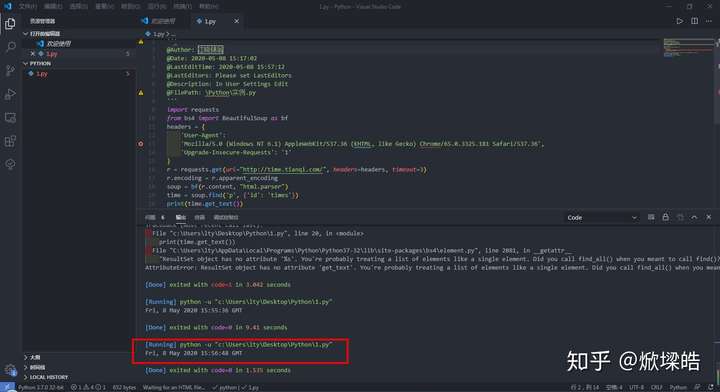
Task: Click the 1.py breadcrumb above the editor
Action: 158,34
